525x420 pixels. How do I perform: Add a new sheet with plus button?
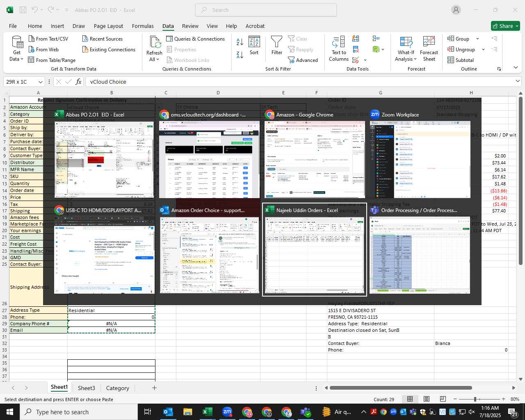(154, 388)
